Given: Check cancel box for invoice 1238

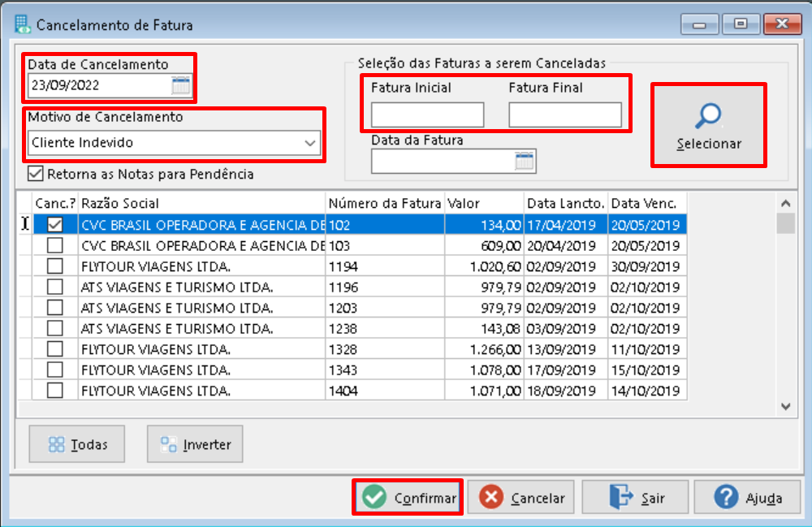Looking at the screenshot, I should coord(55,328).
